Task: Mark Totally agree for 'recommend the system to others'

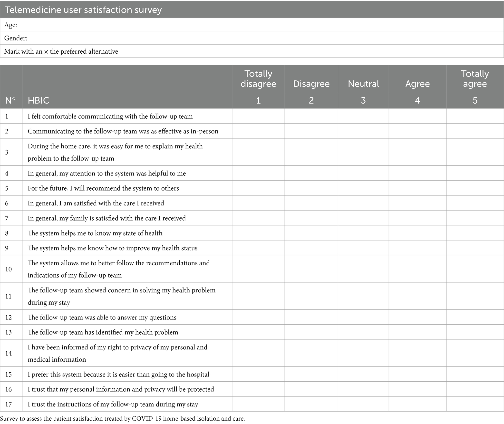Action: (475, 188)
